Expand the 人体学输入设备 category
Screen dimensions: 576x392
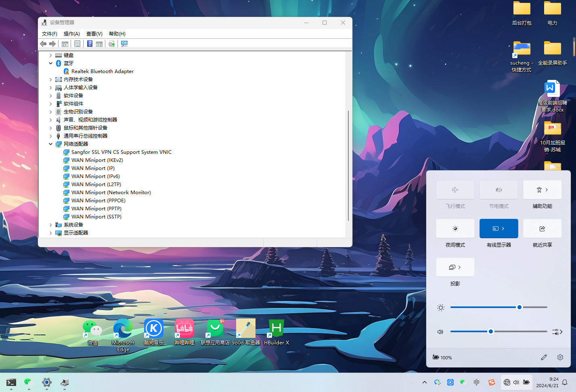(x=50, y=88)
